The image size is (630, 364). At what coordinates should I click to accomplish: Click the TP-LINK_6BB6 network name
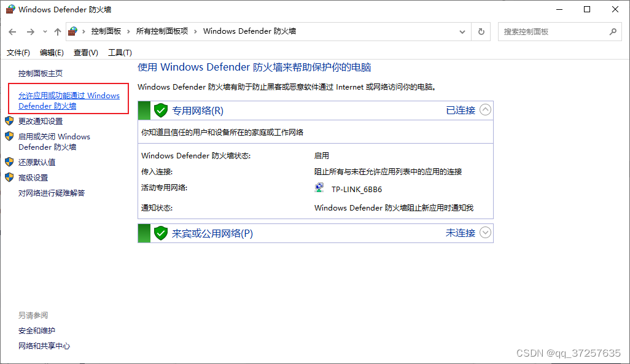point(357,189)
